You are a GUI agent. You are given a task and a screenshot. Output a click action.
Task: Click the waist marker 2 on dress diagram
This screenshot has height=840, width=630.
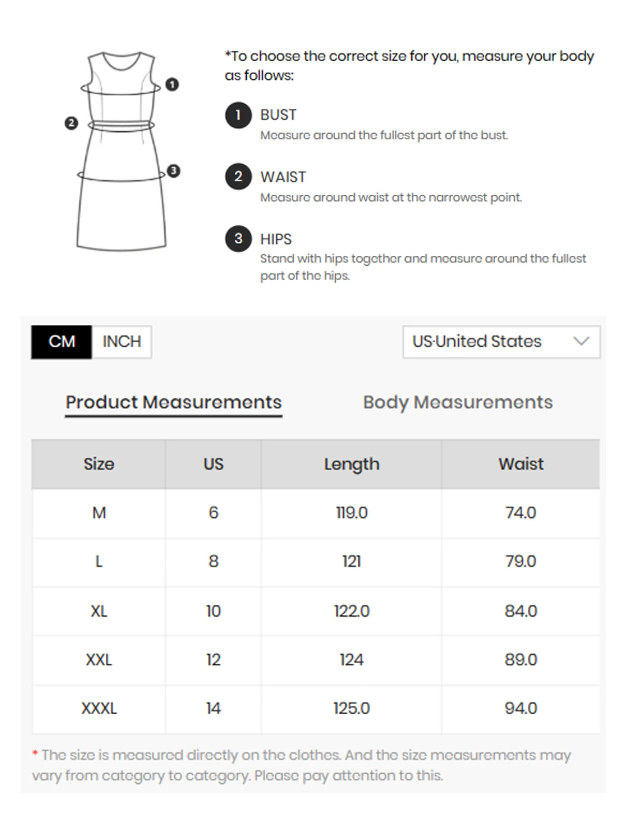[x=71, y=123]
